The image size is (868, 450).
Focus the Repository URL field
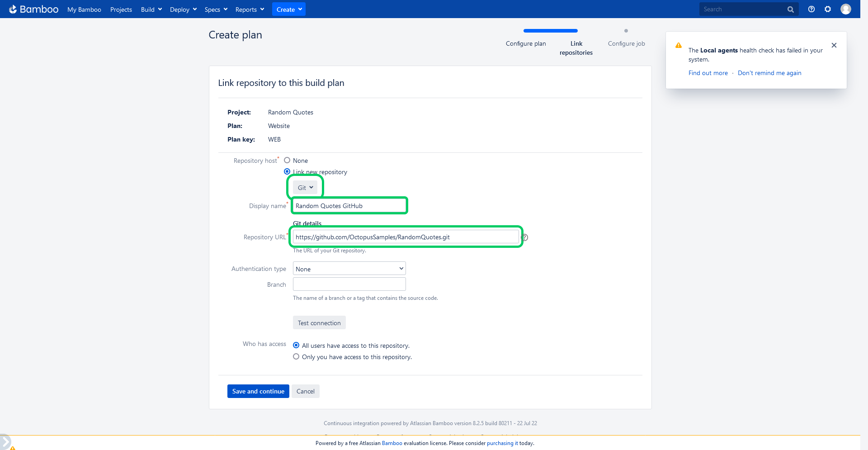point(406,237)
